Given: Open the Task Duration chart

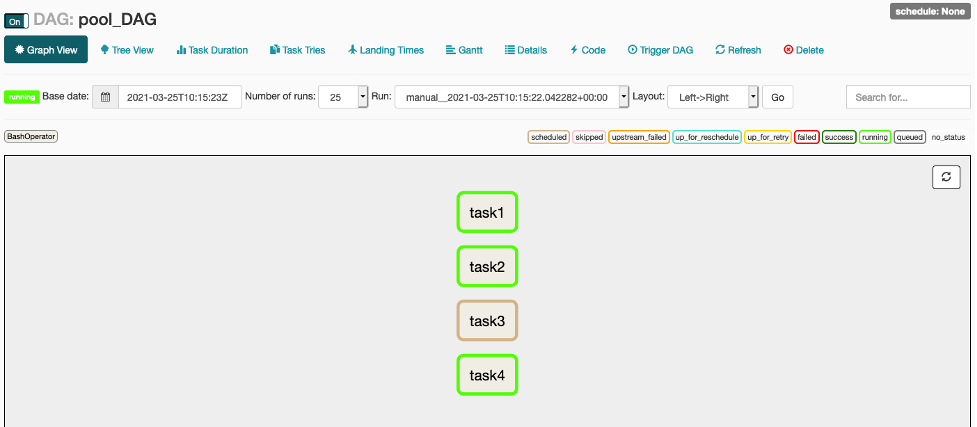Looking at the screenshot, I should coord(212,50).
